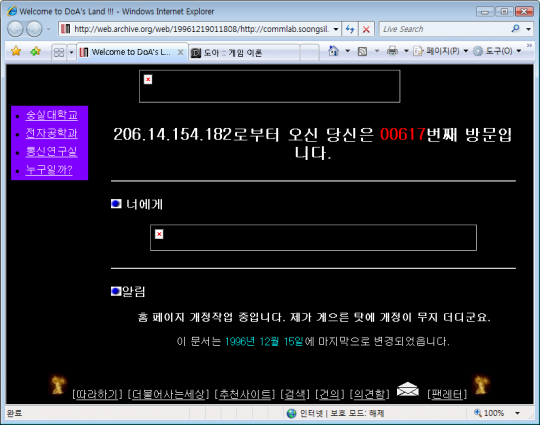
Task: Open the 숭실대학교 link
Action: (52, 115)
